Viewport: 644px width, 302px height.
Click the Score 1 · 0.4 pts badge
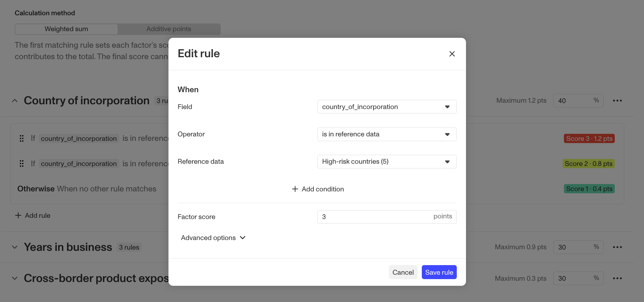(x=589, y=189)
